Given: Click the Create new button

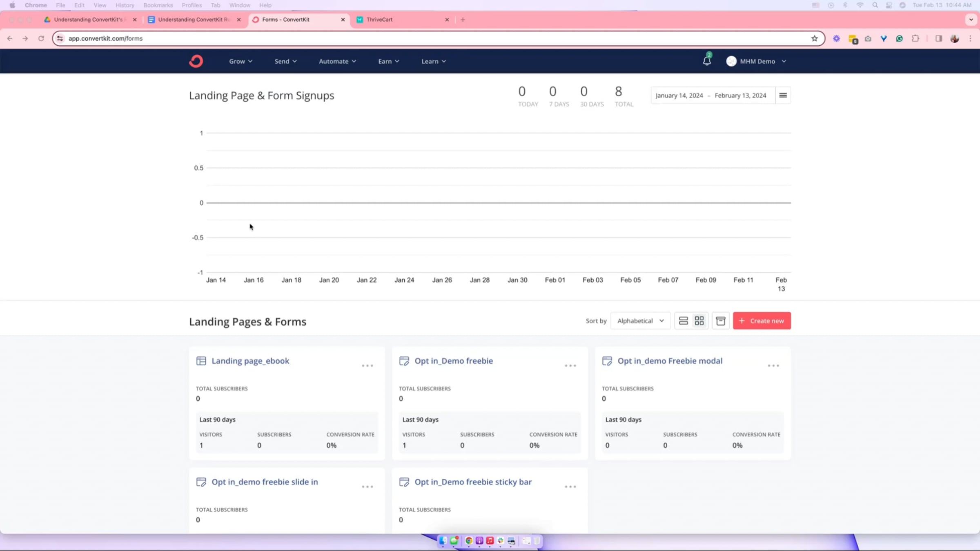Looking at the screenshot, I should click(762, 321).
